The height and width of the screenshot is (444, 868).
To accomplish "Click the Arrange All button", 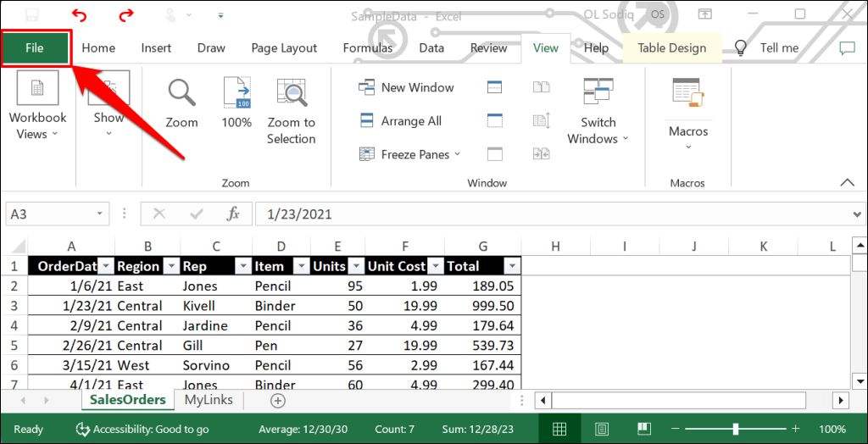I will pyautogui.click(x=401, y=121).
